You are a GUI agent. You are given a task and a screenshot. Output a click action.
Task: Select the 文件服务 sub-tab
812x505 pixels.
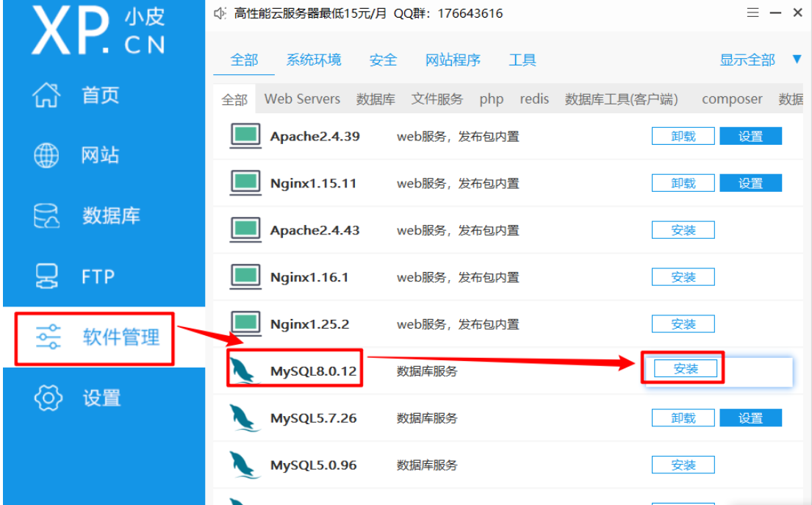pyautogui.click(x=437, y=99)
